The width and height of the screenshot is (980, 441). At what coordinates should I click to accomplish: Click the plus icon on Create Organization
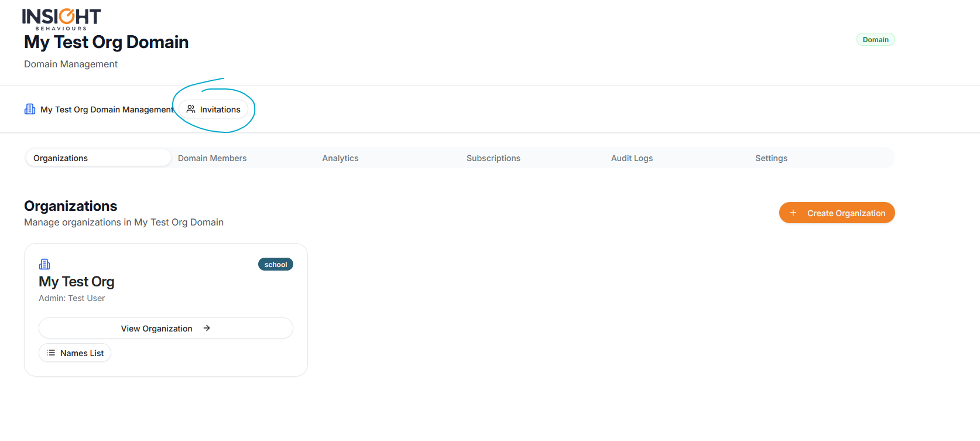point(793,213)
